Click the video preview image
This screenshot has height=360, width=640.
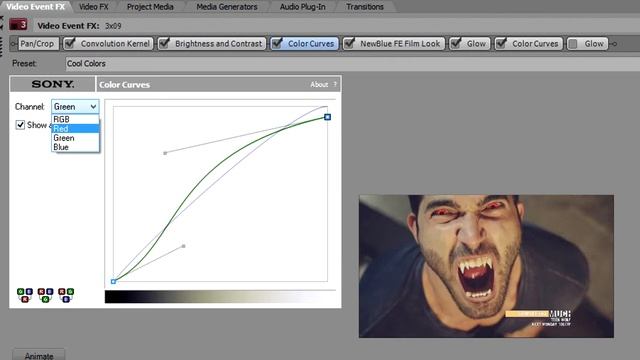point(486,266)
